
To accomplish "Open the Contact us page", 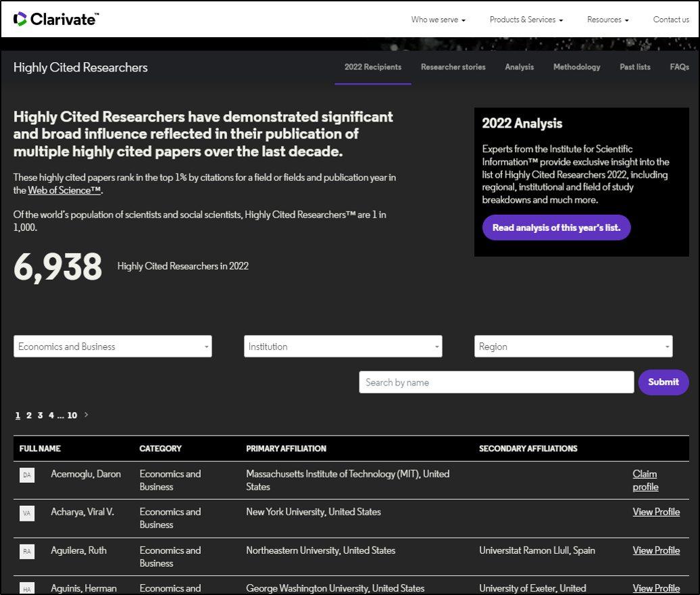I will (x=671, y=20).
